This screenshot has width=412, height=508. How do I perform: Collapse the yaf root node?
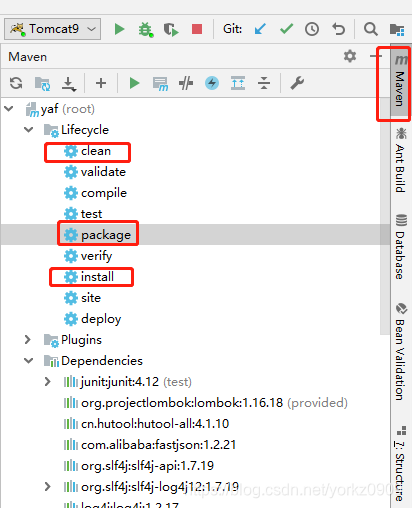9,108
